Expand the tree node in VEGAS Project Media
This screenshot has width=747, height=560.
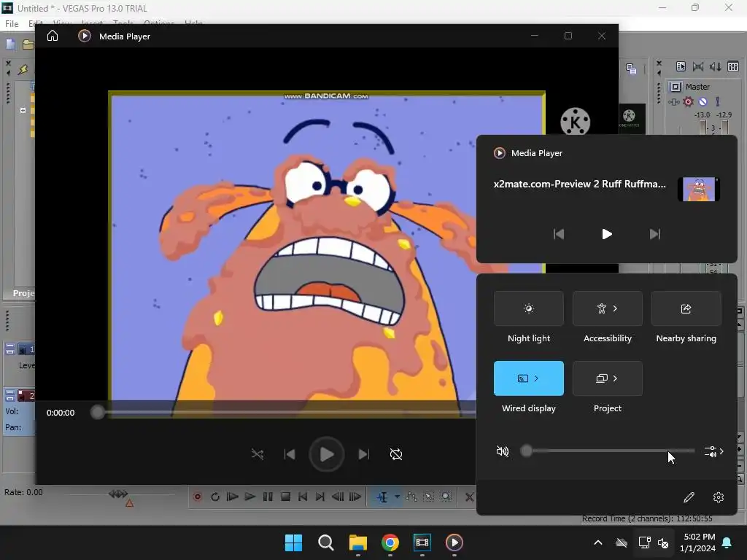[23, 110]
